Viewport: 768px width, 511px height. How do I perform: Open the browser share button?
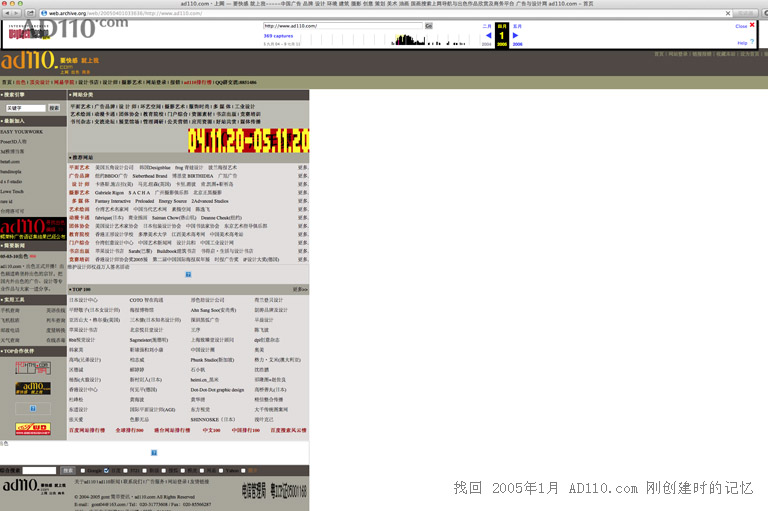pyautogui.click(x=30, y=13)
